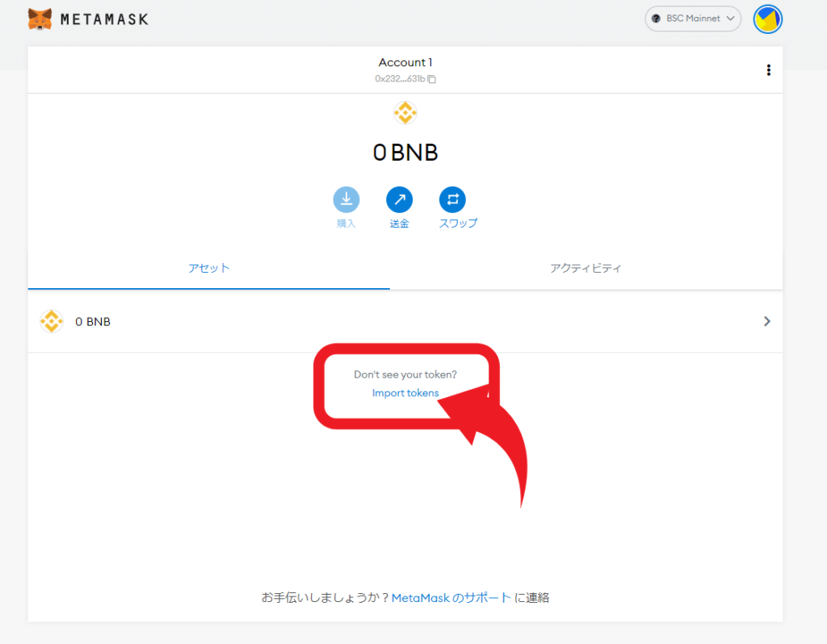
Task: Click the METAMASK wordmark text
Action: (104, 19)
